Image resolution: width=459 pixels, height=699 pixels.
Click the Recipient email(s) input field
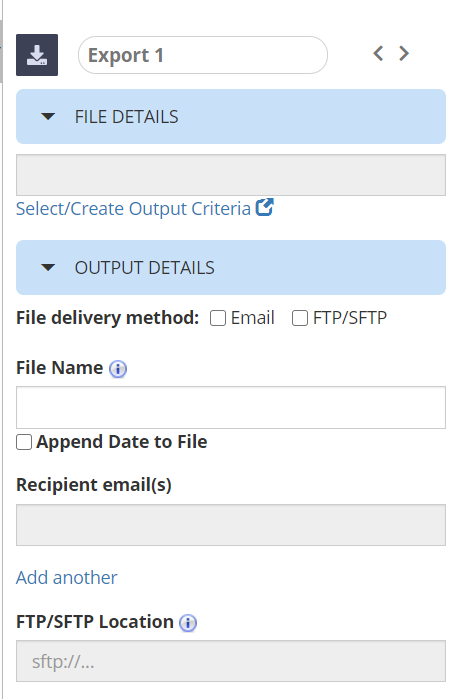coord(231,525)
